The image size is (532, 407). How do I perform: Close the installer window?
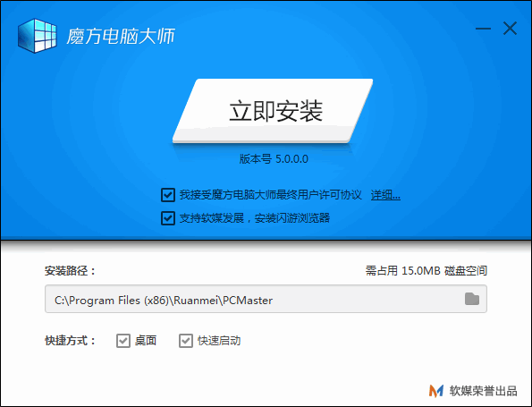(x=510, y=29)
